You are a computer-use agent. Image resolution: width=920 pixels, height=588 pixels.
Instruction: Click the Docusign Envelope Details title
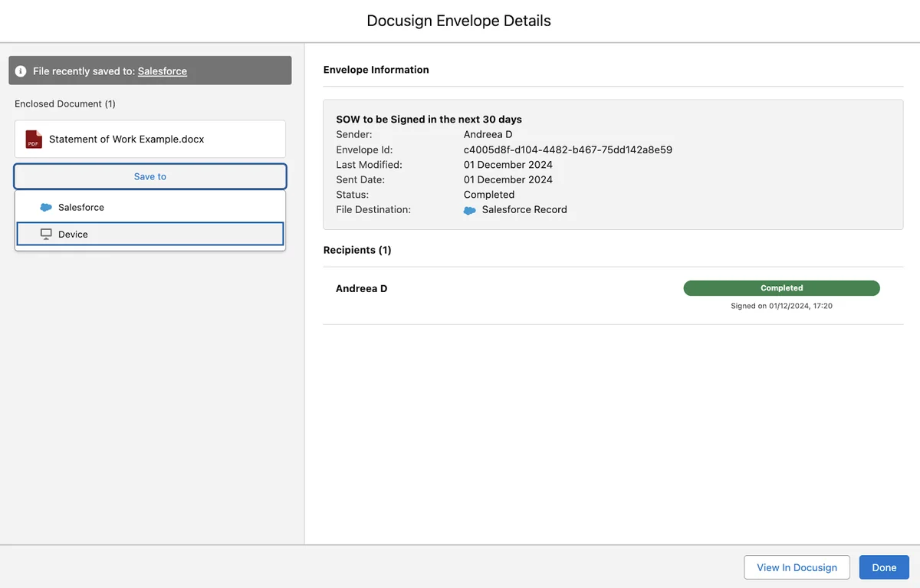[x=458, y=21]
